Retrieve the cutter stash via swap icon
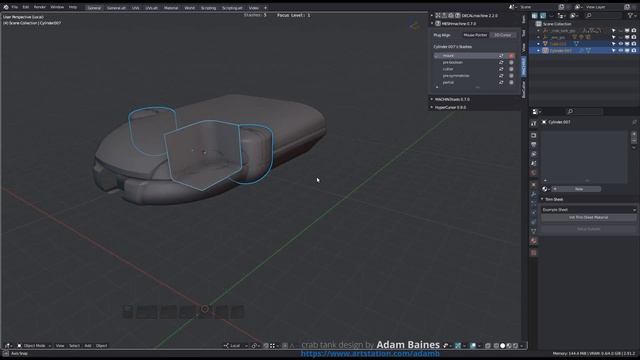Image resolution: width=640 pixels, height=360 pixels. point(501,69)
